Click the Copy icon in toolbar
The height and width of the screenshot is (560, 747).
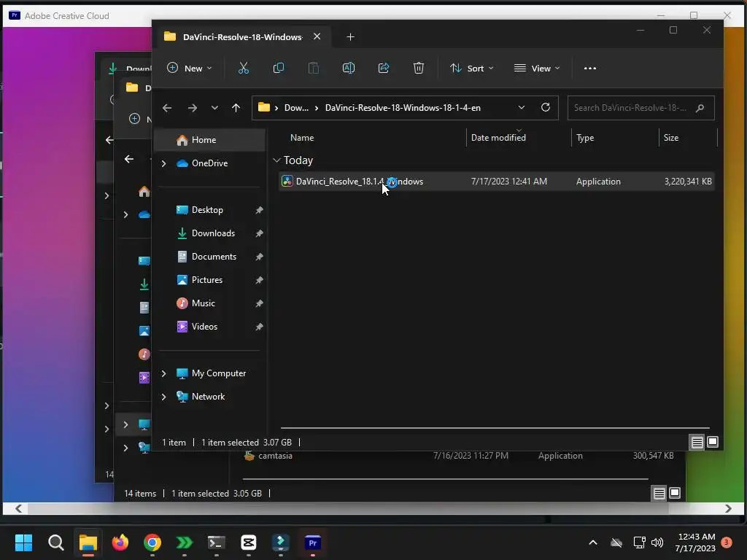tap(278, 68)
